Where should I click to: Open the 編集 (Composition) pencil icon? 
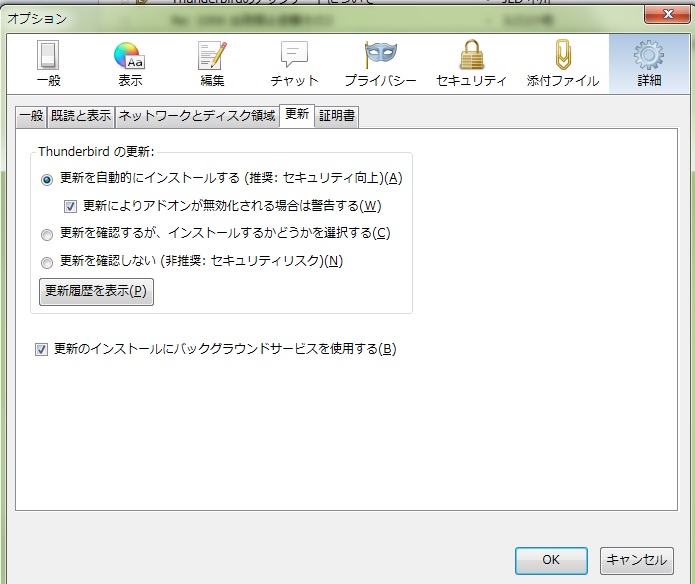[212, 64]
